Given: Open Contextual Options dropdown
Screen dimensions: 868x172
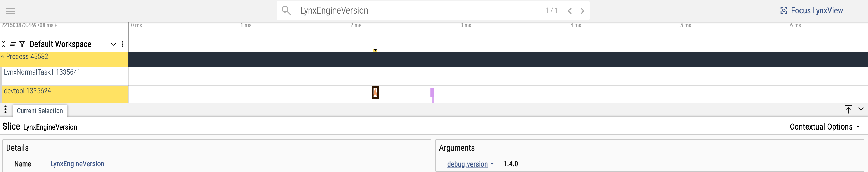Looking at the screenshot, I should (825, 127).
